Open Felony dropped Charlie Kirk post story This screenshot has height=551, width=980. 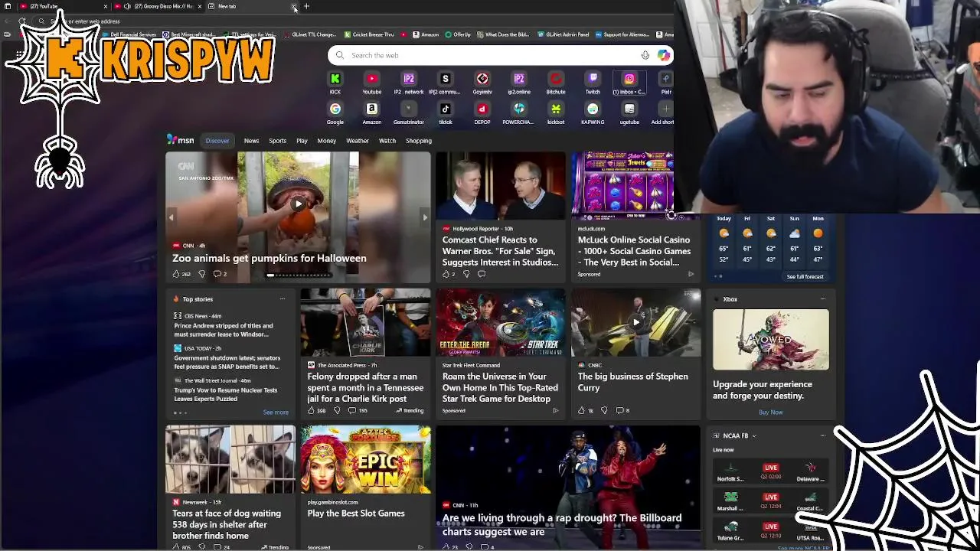(365, 388)
